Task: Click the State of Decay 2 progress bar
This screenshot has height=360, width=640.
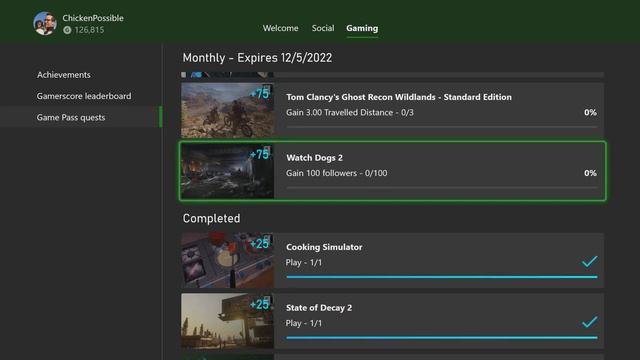Action: 442,338
